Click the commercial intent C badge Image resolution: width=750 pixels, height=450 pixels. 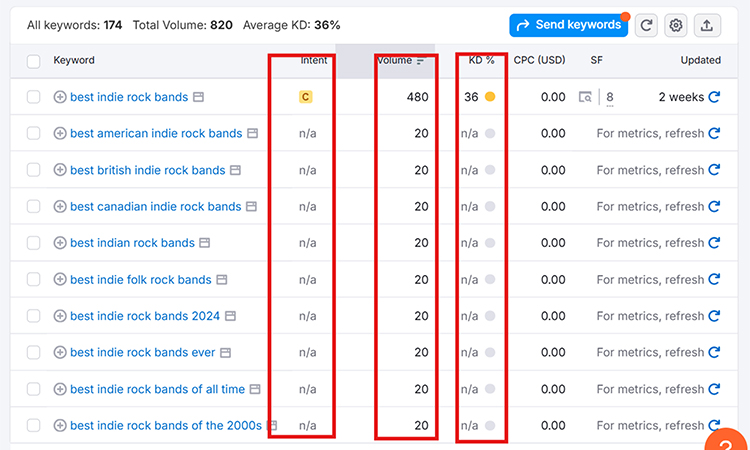305,97
